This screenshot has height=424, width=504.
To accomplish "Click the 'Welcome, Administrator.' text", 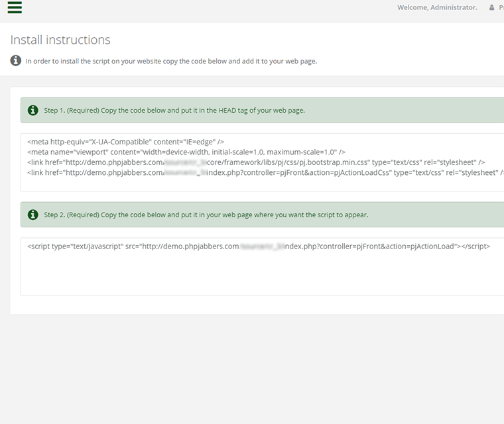I will tap(437, 7).
